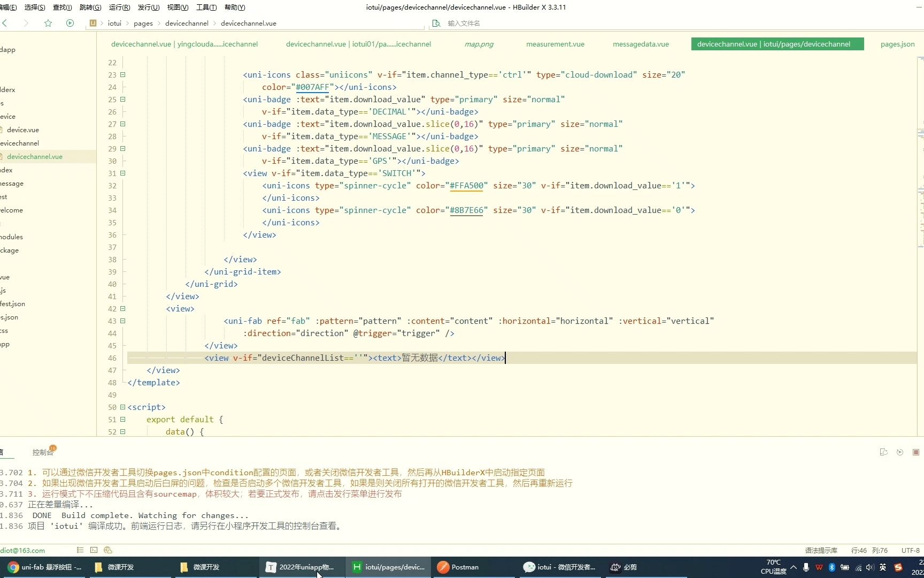The image size is (924, 578).
Task: Run project using the play icon
Action: 70,23
